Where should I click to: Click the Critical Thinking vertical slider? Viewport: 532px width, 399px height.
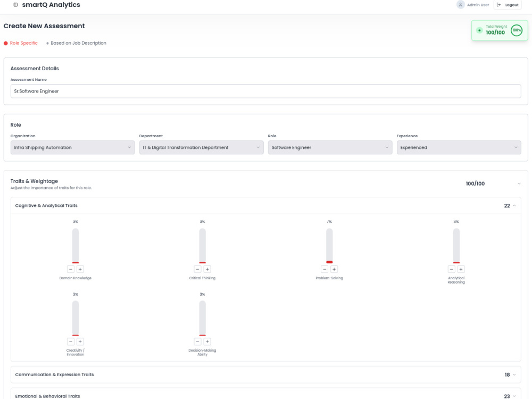(x=202, y=246)
